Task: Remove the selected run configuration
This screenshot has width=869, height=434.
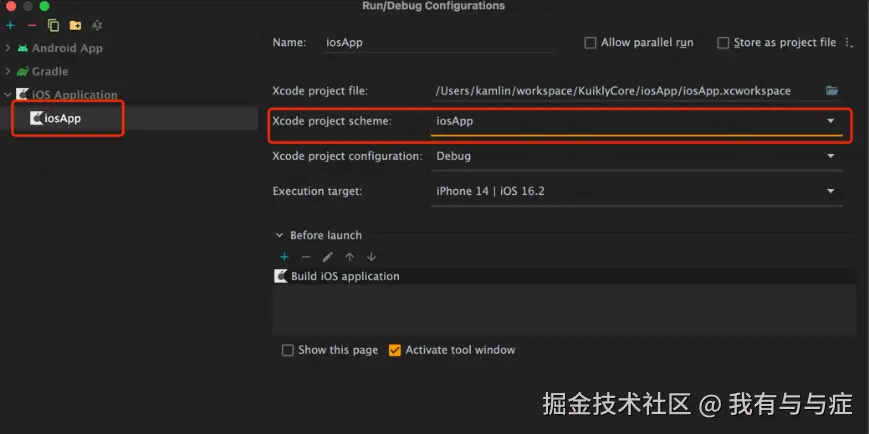Action: [32, 25]
